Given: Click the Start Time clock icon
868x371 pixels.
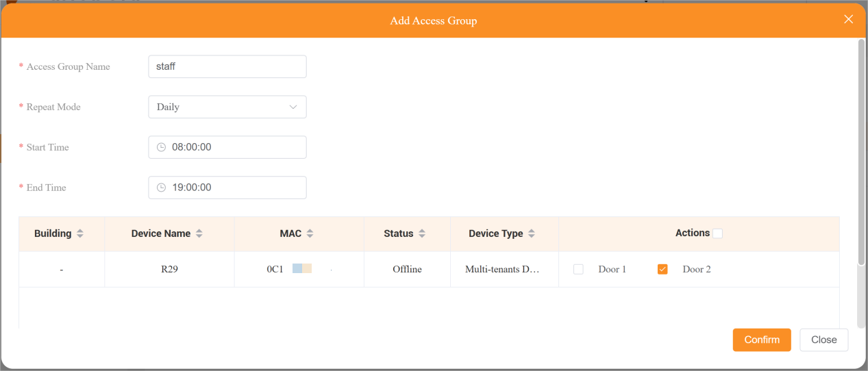Looking at the screenshot, I should click(x=162, y=147).
